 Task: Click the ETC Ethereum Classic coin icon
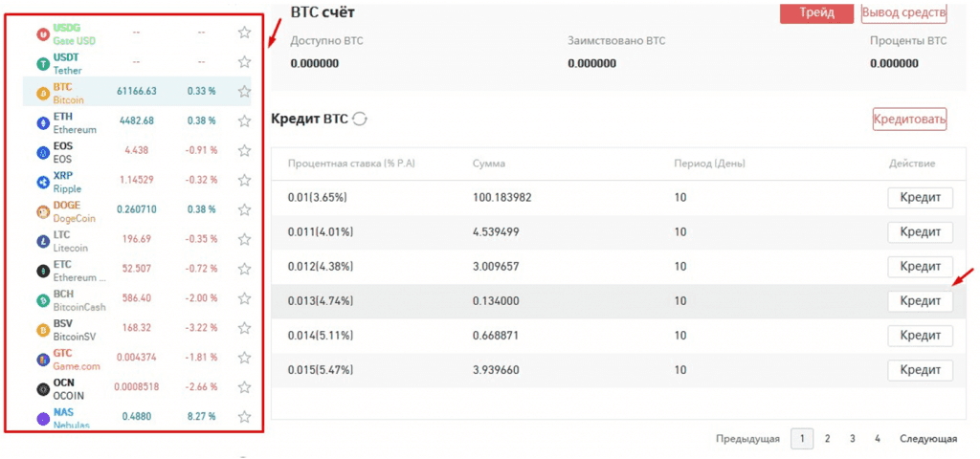[x=43, y=271]
